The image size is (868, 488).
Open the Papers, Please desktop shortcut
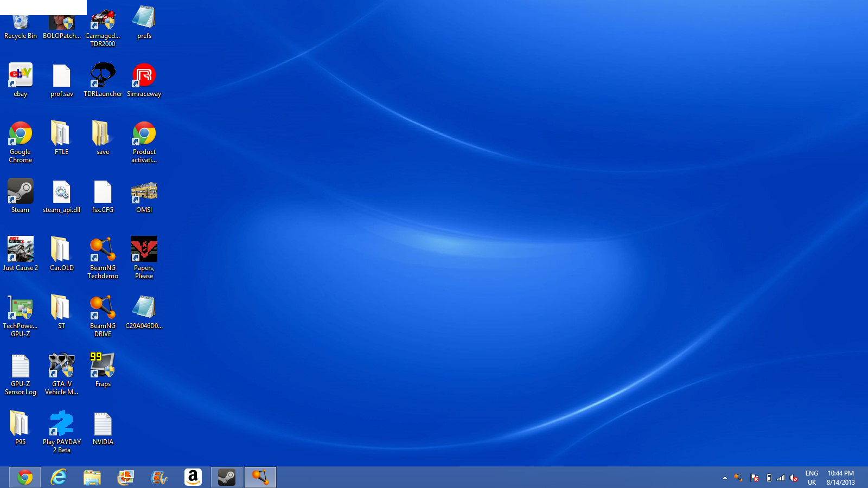[144, 258]
